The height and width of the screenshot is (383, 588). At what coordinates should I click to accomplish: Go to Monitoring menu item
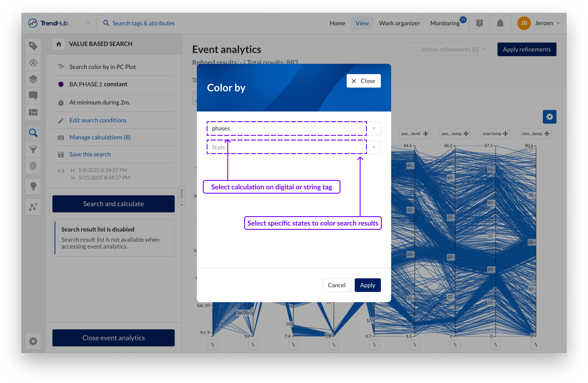(x=444, y=23)
